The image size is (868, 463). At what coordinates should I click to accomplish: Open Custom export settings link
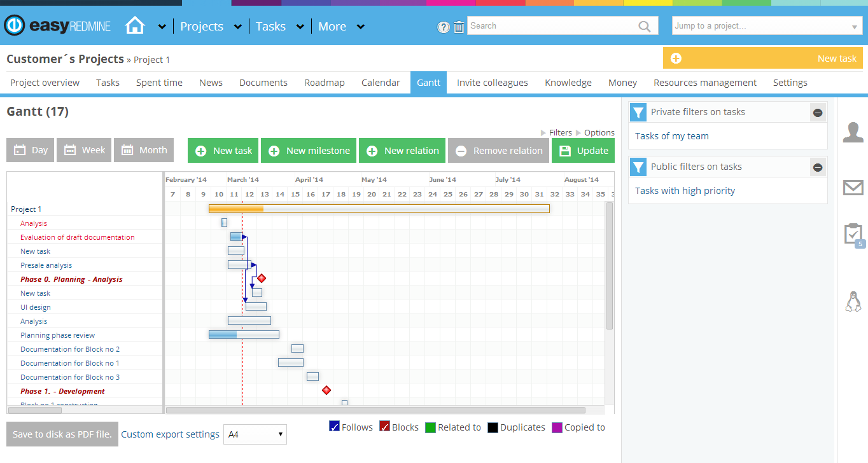[x=170, y=434]
